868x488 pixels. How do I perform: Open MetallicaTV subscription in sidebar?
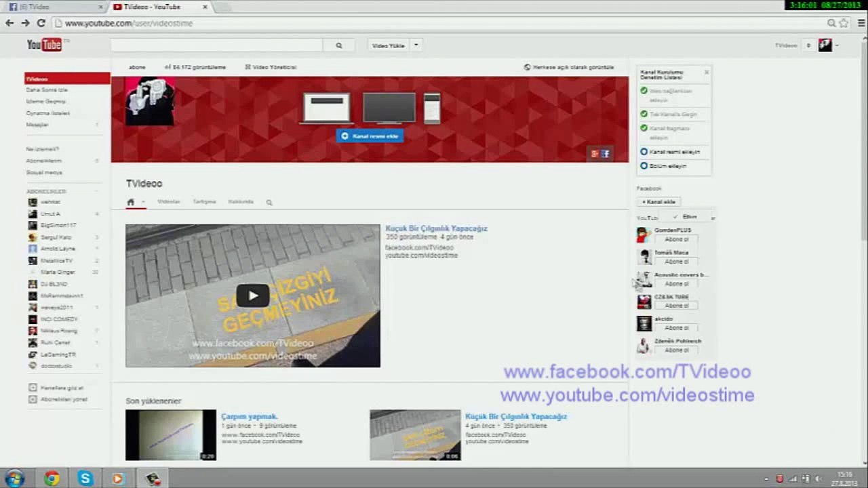(57, 260)
